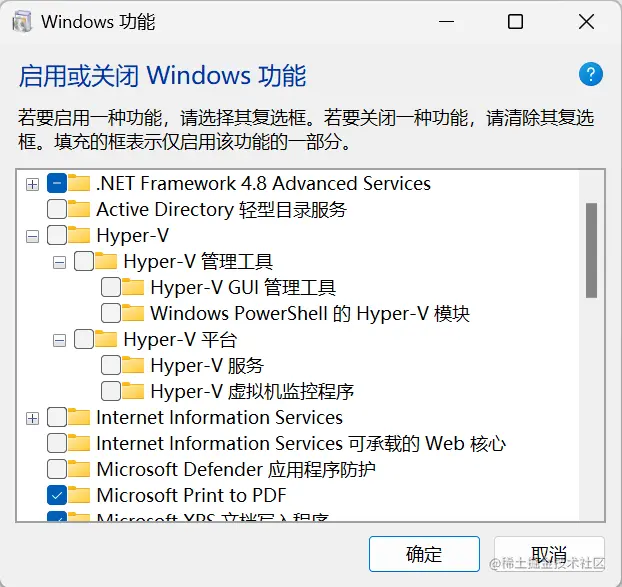Click the 取消 button
This screenshot has width=622, height=587.
click(549, 555)
